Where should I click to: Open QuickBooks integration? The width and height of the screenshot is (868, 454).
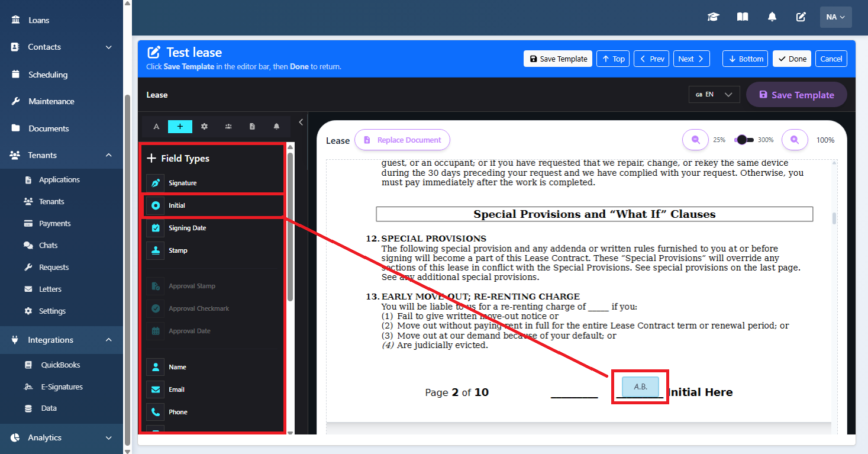(x=62, y=365)
